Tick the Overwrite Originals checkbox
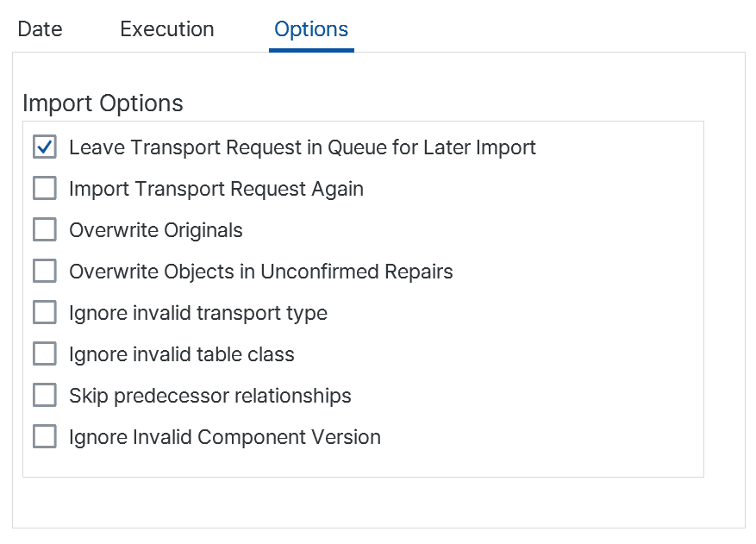 [45, 229]
